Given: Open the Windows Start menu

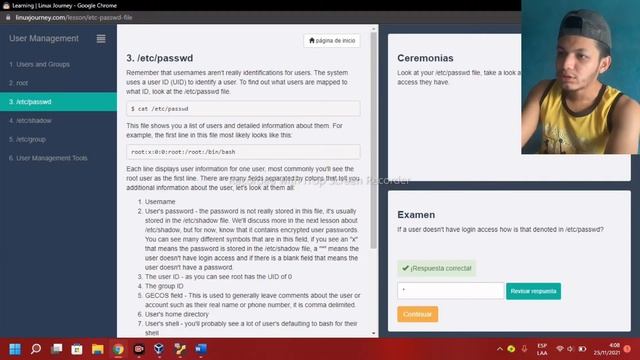Looking at the screenshot, I should pyautogui.click(x=15, y=349).
